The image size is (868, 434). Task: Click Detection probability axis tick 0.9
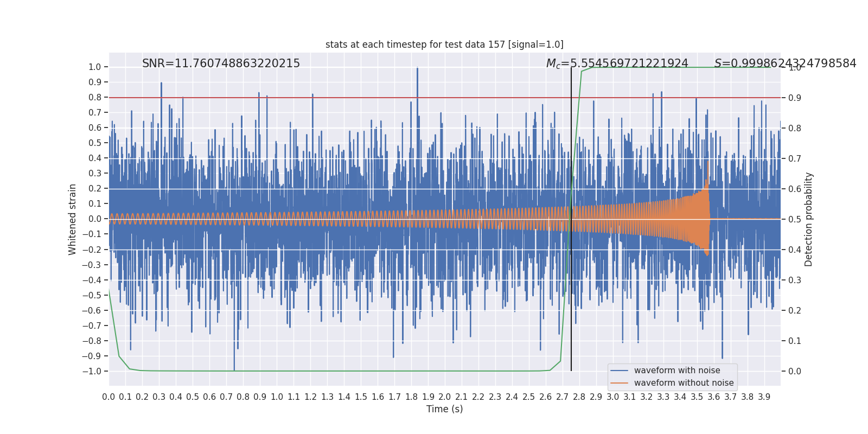[795, 98]
